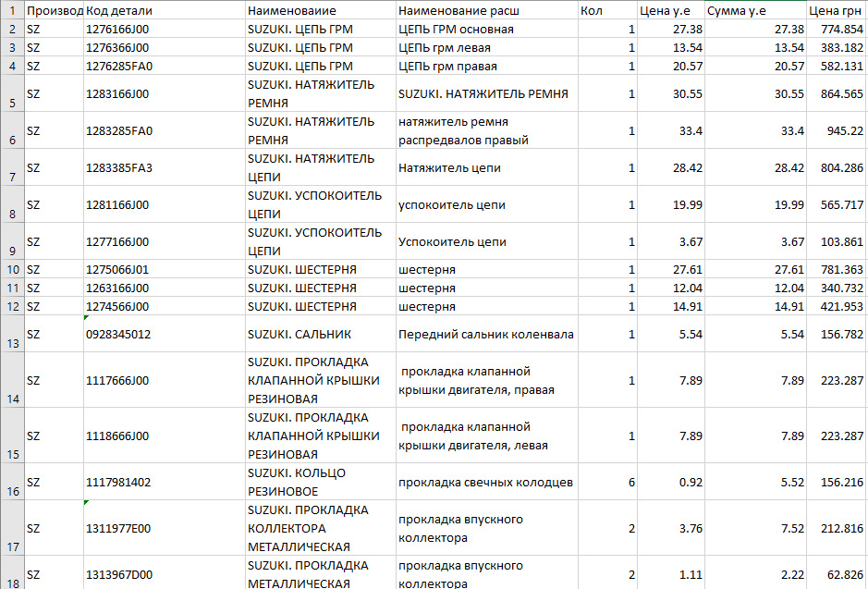Select cell with part code 1283385FA3
The width and height of the screenshot is (868, 589).
165,167
